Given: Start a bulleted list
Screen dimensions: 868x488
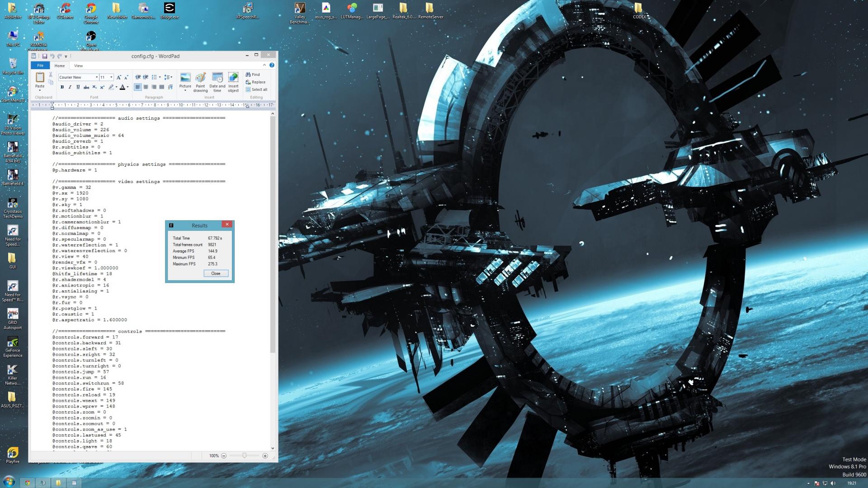Looking at the screenshot, I should tap(154, 77).
